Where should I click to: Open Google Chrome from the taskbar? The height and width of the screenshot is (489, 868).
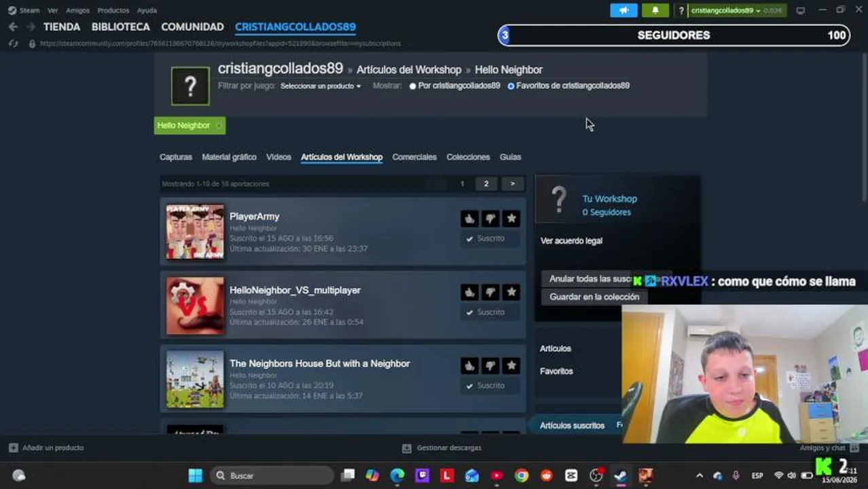point(521,475)
